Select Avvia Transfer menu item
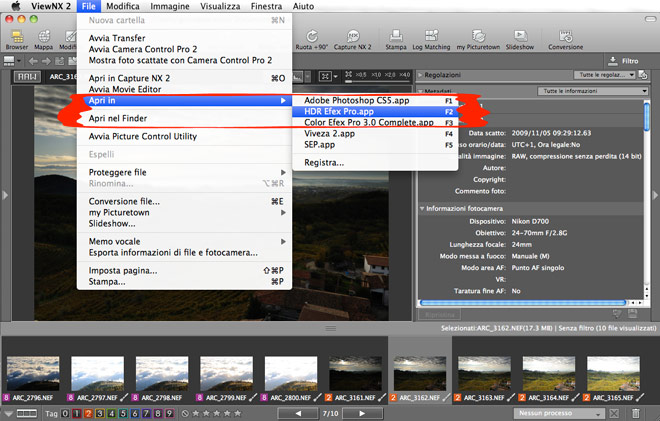The height and width of the screenshot is (421, 660). pyautogui.click(x=184, y=38)
